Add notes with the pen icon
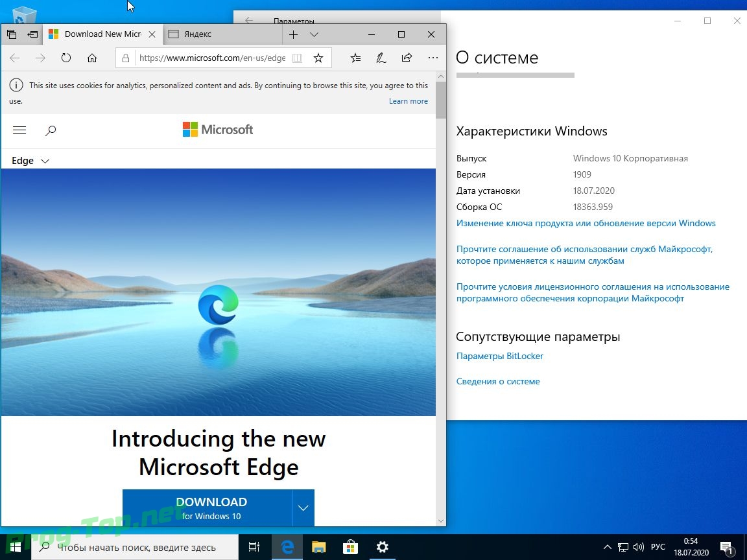747x560 pixels. 381,58
